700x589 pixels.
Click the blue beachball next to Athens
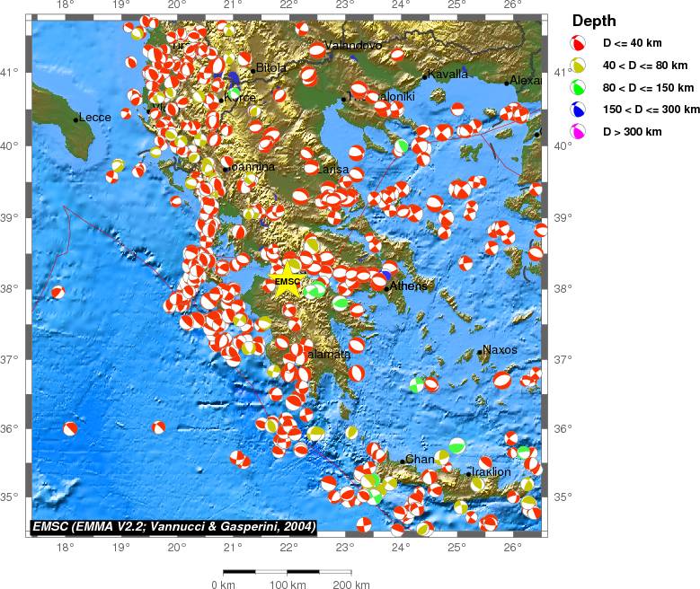385,276
